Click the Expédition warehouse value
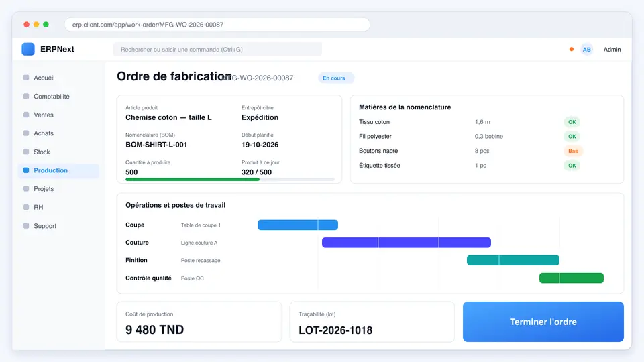This screenshot has width=644, height=362. point(260,117)
